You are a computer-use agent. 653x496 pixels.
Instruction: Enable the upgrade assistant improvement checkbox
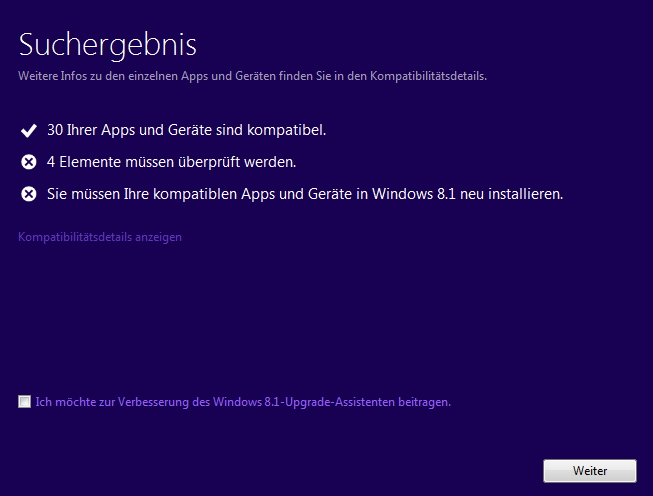click(x=24, y=401)
